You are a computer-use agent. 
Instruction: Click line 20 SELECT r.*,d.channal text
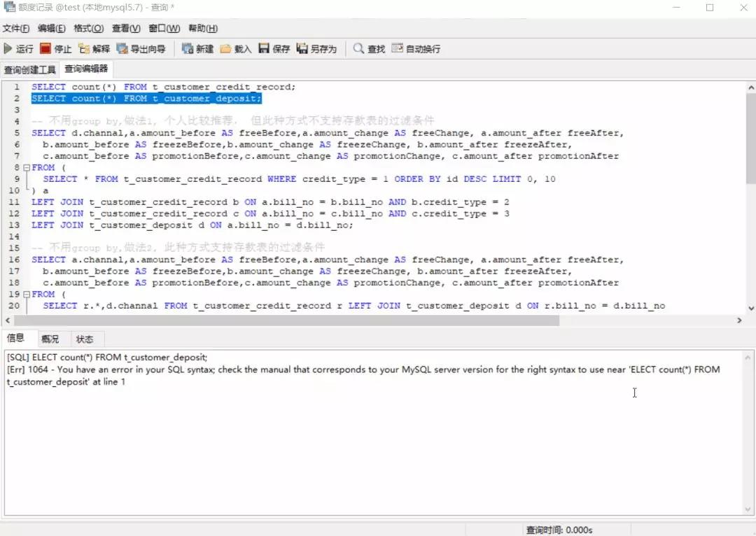click(354, 306)
